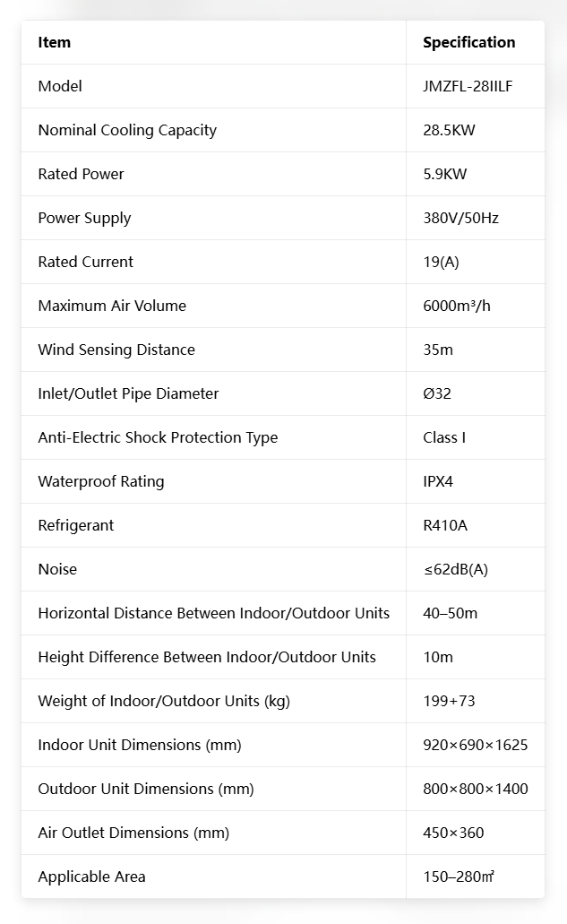
Task: Click the Anti-Electric Shock Protection Type label
Action: coord(158,438)
